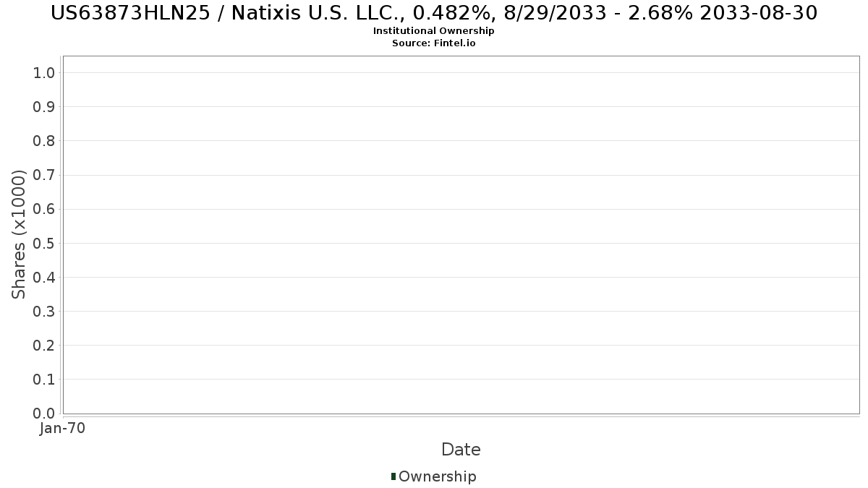The height and width of the screenshot is (488, 868).
Task: Click the Source: Fintel.io text
Action: coord(434,43)
